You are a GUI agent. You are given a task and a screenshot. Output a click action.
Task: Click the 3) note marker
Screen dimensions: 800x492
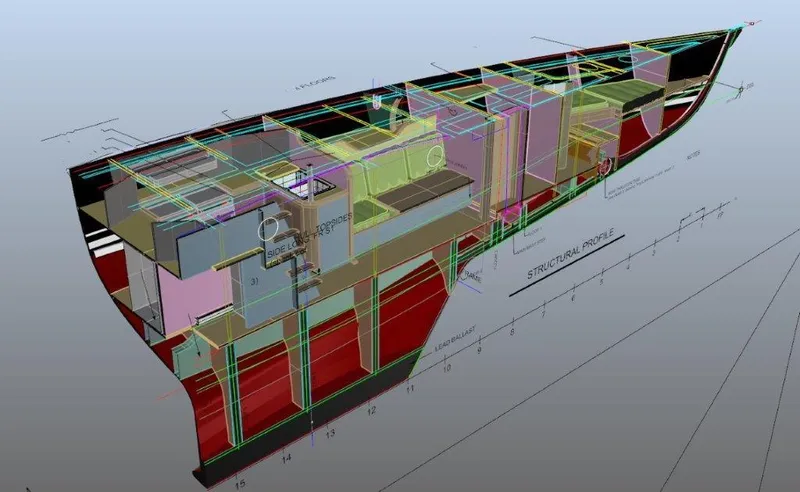coord(254,281)
